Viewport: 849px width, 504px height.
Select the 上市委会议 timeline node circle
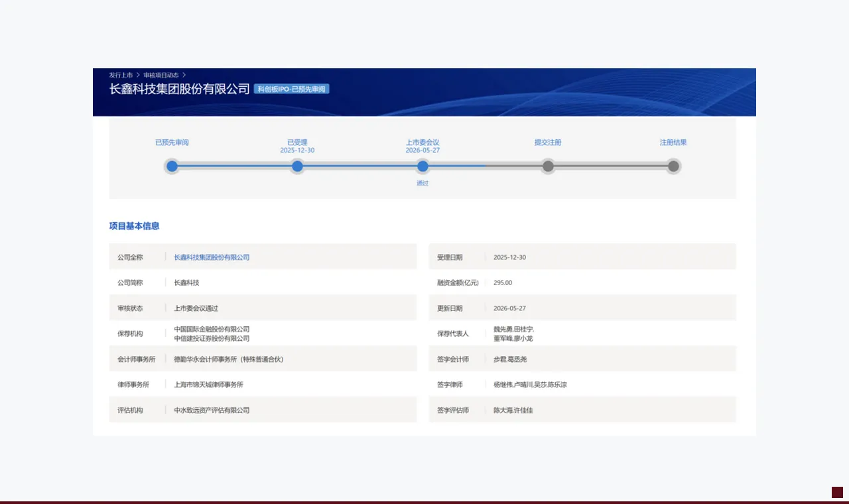click(x=423, y=166)
